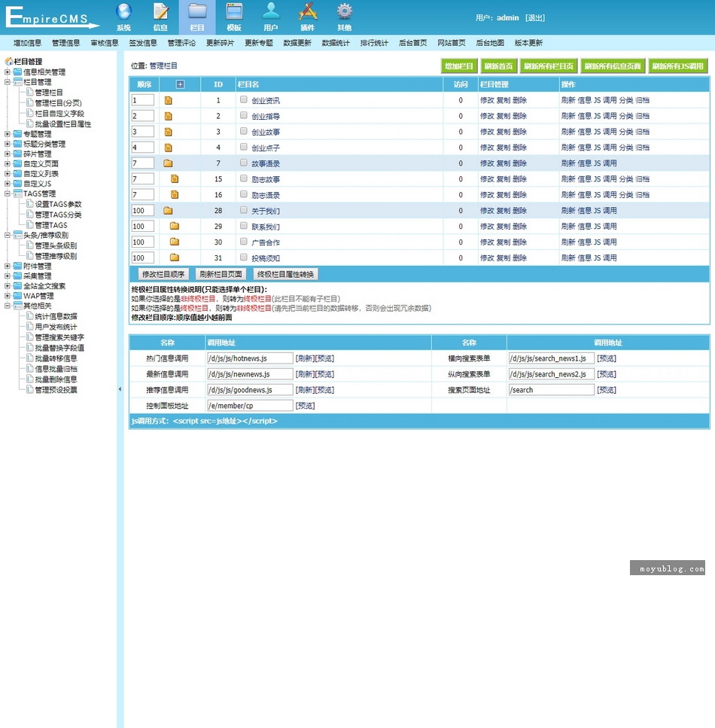Open 增加信息 in the submenu bar
The image size is (715, 728).
click(x=27, y=43)
